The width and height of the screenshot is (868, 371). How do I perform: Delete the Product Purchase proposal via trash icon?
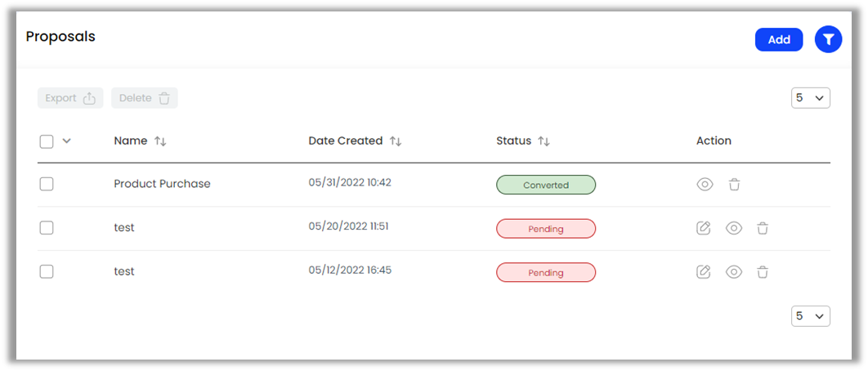point(734,185)
